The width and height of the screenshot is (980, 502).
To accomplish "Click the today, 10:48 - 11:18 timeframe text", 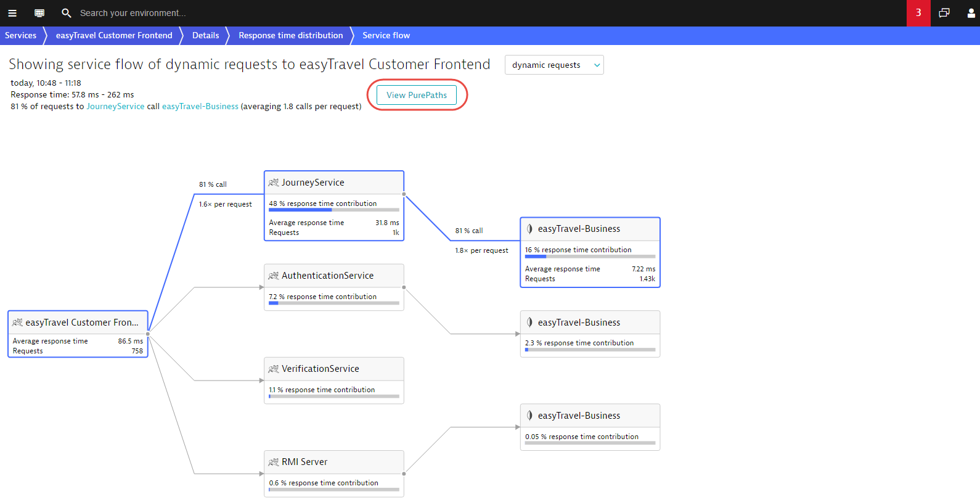I will pos(46,83).
